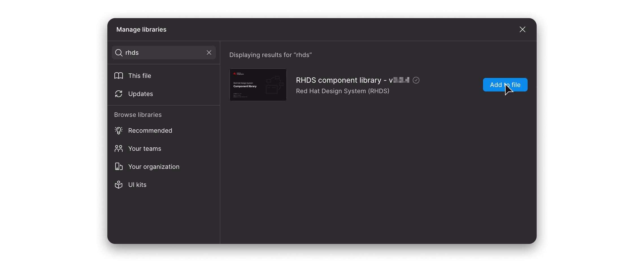Click the RHDS library cover thumbnail
The image size is (644, 262).
[x=258, y=85]
